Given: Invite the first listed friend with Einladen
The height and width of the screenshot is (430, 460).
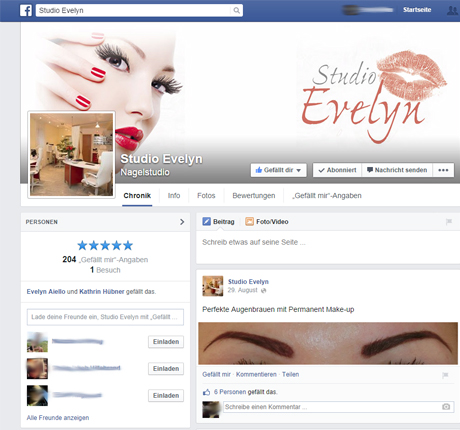Looking at the screenshot, I should [166, 342].
